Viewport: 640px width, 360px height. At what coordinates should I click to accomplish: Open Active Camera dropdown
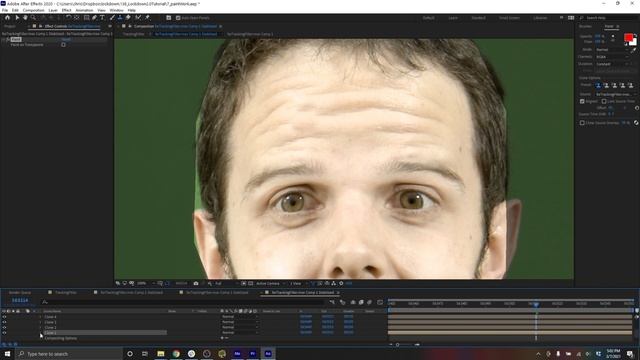[x=271, y=283]
